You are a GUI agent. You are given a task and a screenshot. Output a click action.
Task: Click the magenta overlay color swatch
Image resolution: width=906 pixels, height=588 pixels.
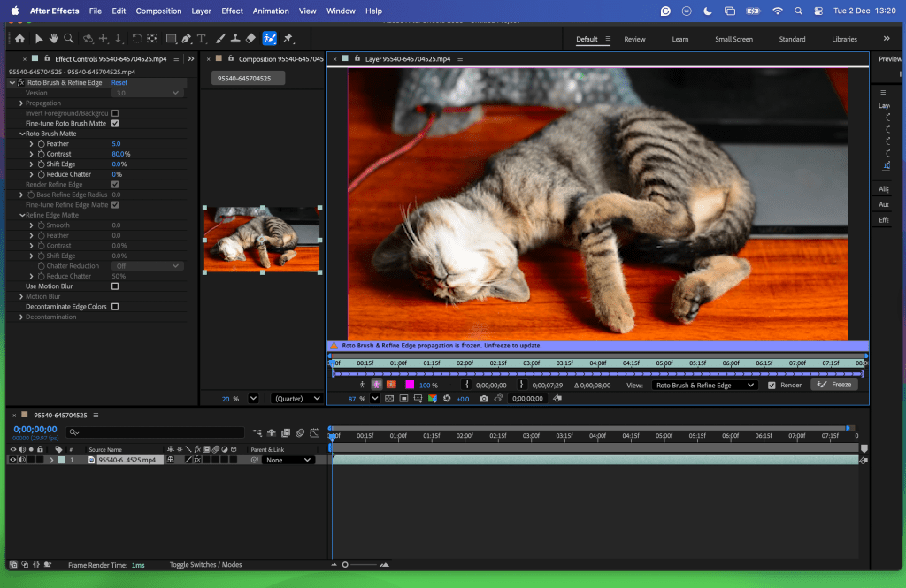tap(410, 386)
